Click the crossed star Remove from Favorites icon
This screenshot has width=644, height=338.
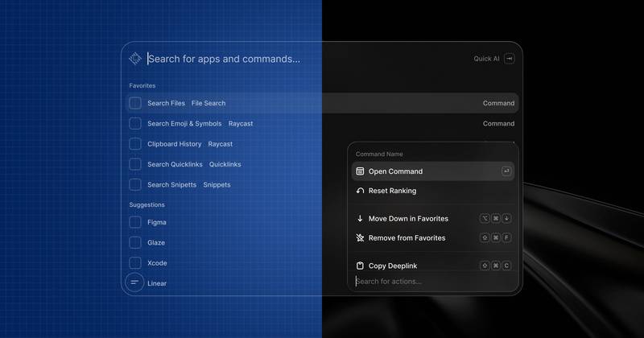360,237
